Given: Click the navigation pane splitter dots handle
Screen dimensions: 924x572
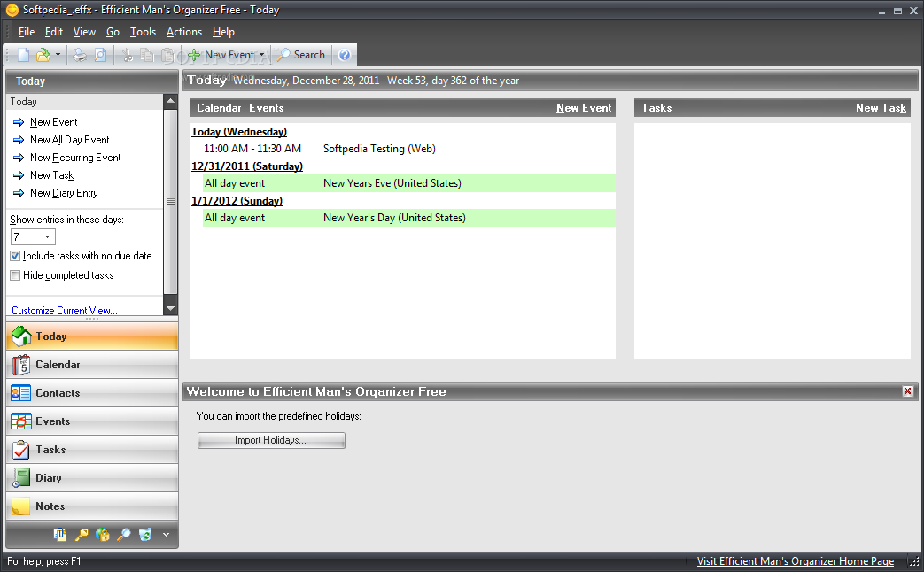Looking at the screenshot, I should (92, 319).
